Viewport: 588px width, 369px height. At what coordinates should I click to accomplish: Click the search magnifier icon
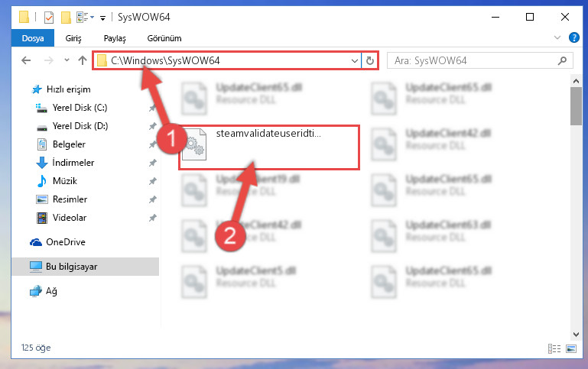(x=562, y=60)
